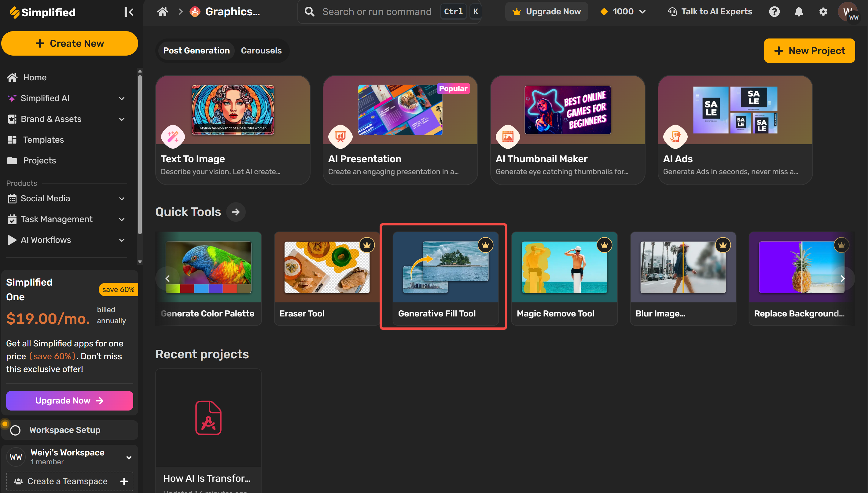
Task: Click the New Project button
Action: point(809,51)
